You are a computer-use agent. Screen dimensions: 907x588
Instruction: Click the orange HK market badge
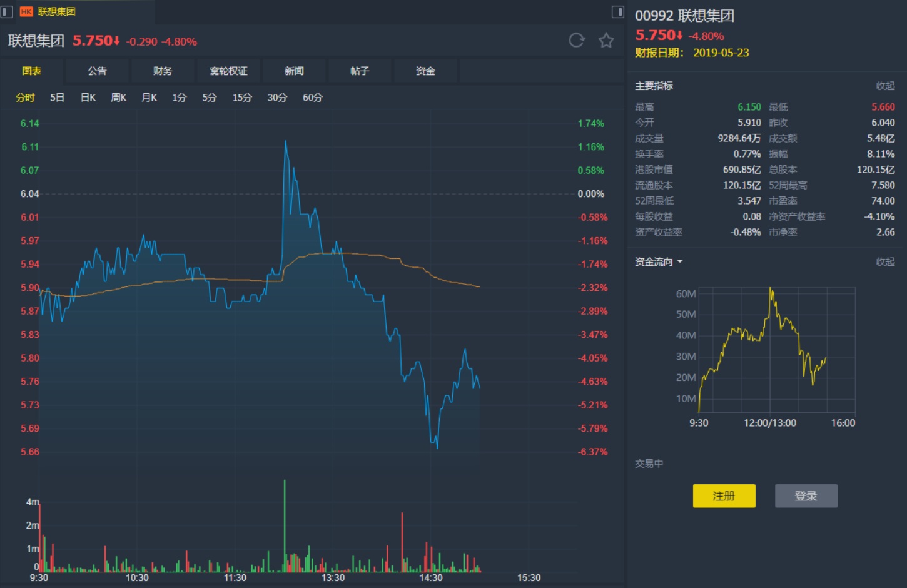pyautogui.click(x=26, y=11)
